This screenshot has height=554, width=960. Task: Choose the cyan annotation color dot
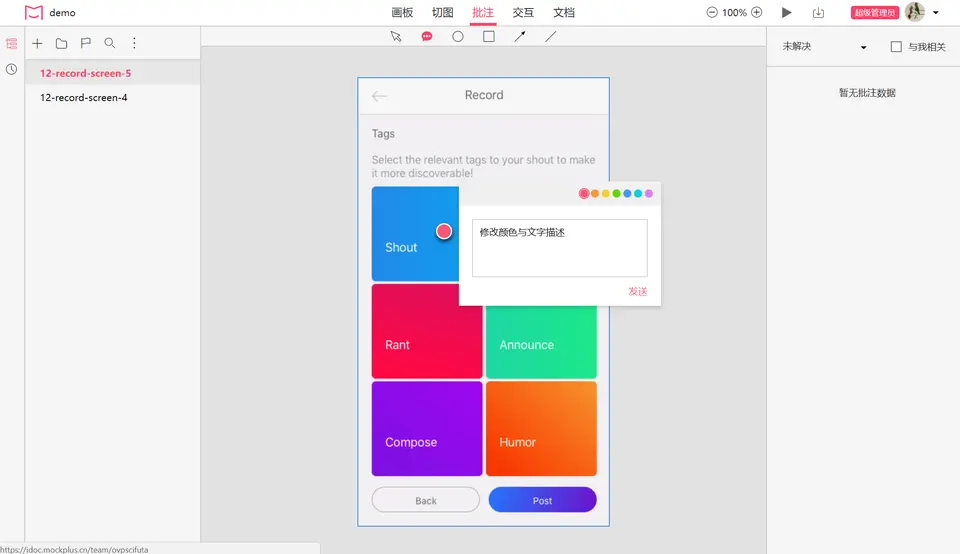point(638,193)
